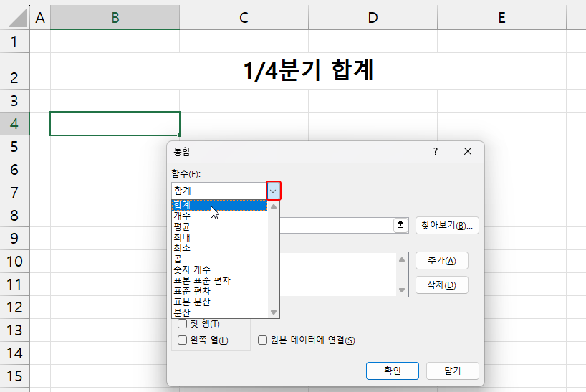
Task: Select column B header
Action: click(115, 18)
